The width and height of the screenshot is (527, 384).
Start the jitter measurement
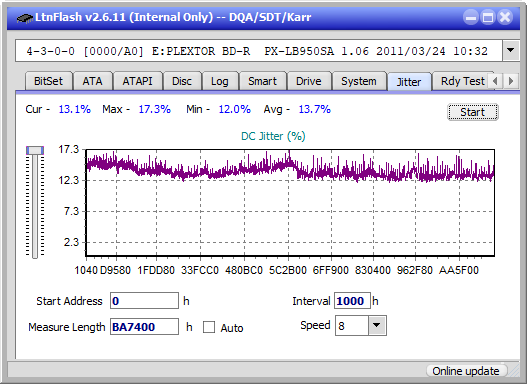click(473, 112)
